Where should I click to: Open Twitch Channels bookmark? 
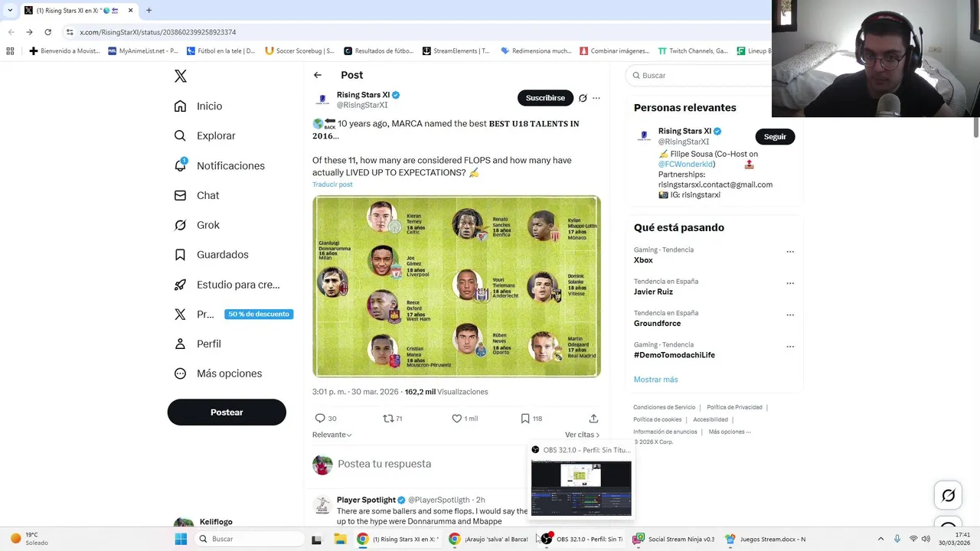[693, 51]
